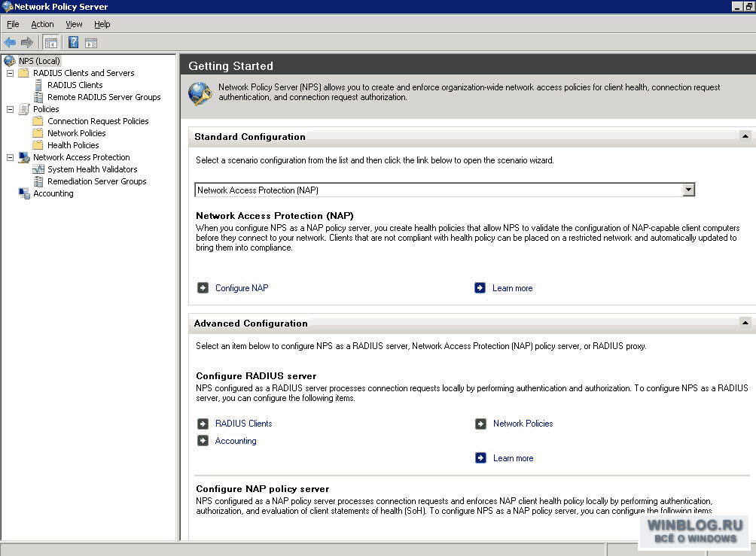Click the Configure NAP link
This screenshot has height=556, width=756.
242,288
